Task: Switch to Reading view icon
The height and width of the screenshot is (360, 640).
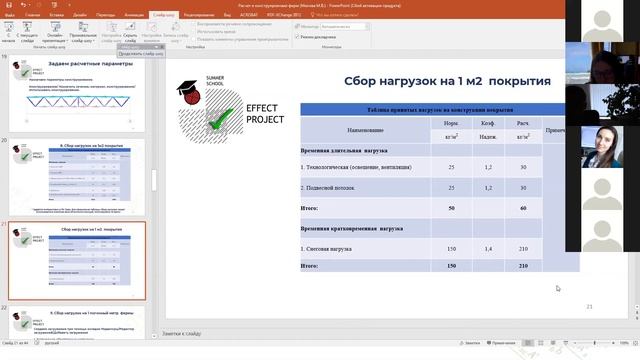Action: coord(553,343)
